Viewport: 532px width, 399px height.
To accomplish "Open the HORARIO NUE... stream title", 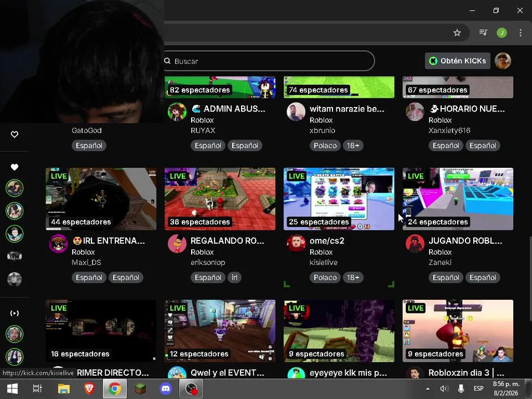I will tap(467, 109).
